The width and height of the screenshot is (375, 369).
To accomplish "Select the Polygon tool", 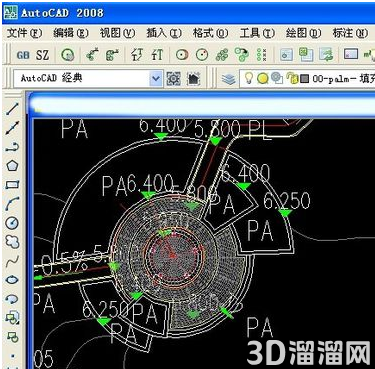I will point(12,166).
